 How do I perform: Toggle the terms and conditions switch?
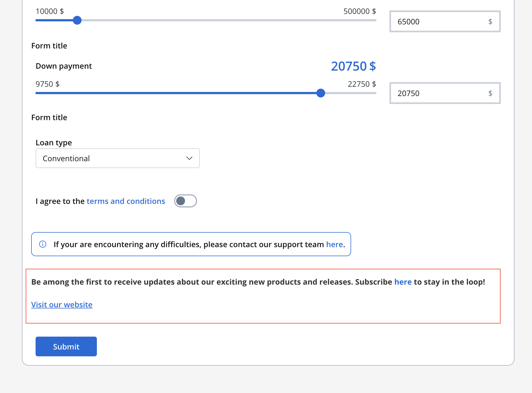pyautogui.click(x=186, y=201)
